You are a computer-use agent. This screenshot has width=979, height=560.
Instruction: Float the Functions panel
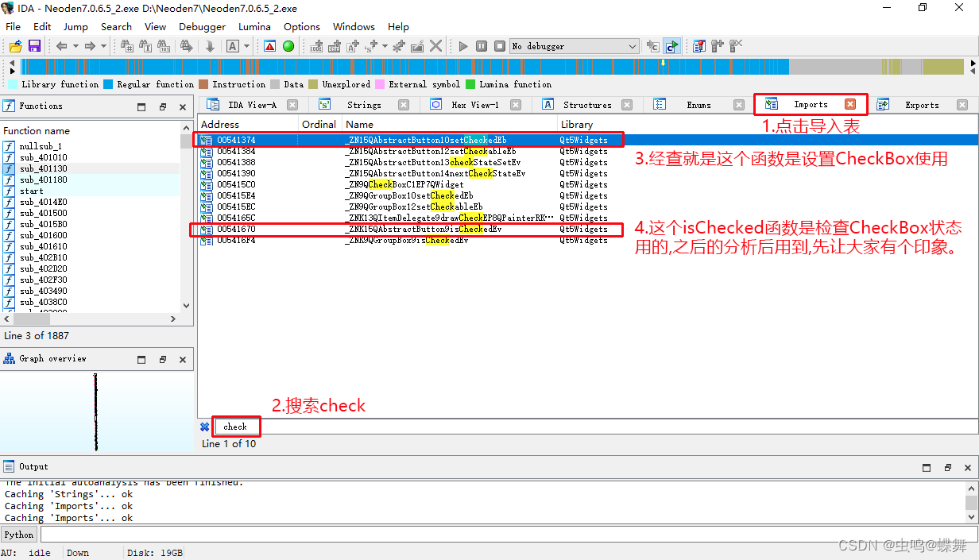(162, 107)
